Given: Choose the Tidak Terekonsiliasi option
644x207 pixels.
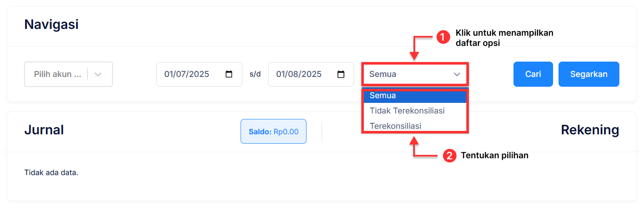Looking at the screenshot, I should pyautogui.click(x=407, y=111).
